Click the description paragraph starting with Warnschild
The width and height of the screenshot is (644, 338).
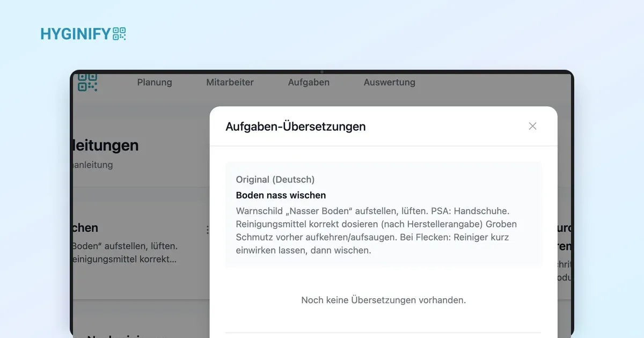(376, 231)
